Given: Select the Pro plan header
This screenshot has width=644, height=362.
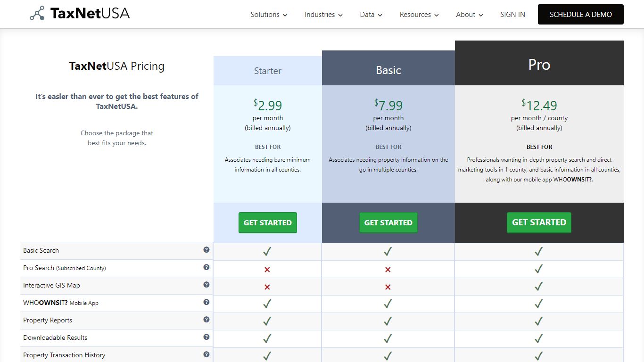Looking at the screenshot, I should pos(539,64).
